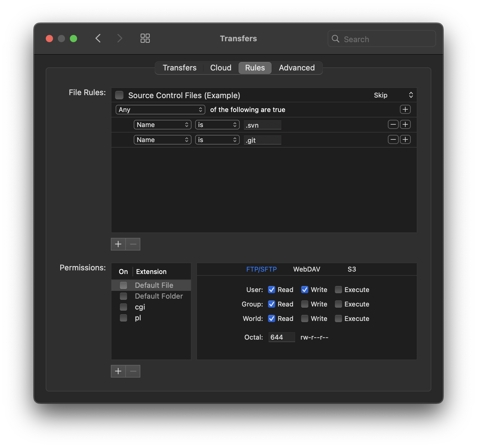Open is operator dropdown in .git row
The height and width of the screenshot is (448, 477).
click(217, 140)
